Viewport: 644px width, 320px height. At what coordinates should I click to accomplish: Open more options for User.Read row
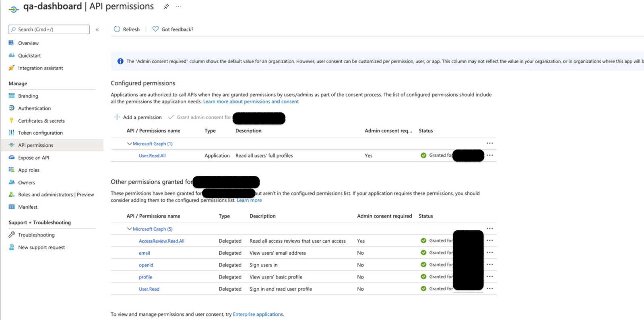tap(489, 289)
